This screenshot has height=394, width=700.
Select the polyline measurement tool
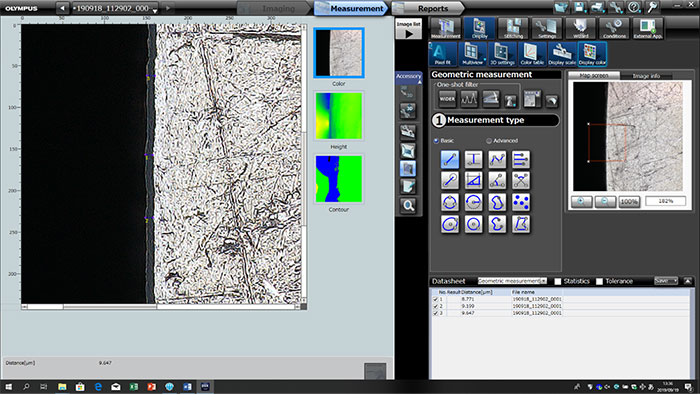497,159
